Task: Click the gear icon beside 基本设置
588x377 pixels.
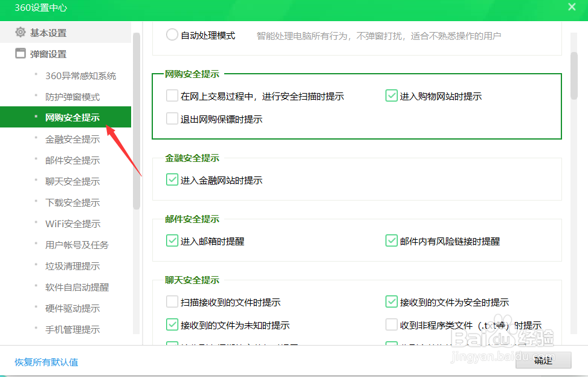Action: pyautogui.click(x=21, y=32)
